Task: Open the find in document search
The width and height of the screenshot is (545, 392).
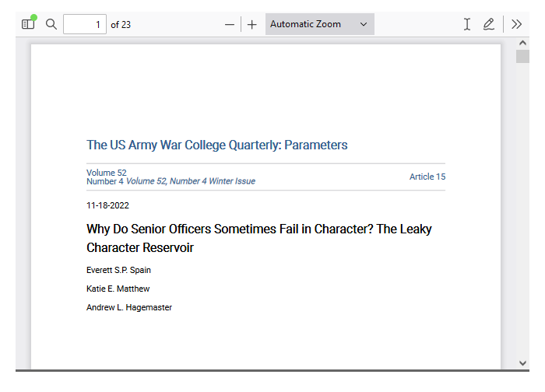Action: (x=51, y=24)
